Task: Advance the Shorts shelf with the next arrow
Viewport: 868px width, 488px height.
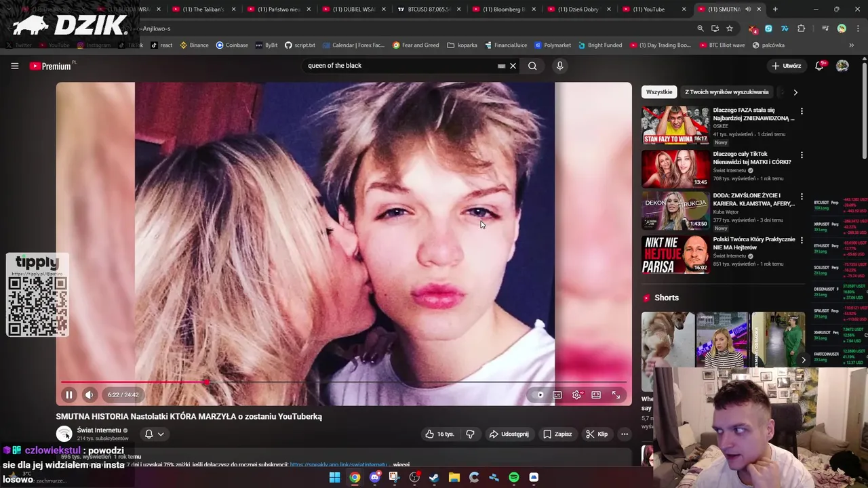Action: click(804, 359)
